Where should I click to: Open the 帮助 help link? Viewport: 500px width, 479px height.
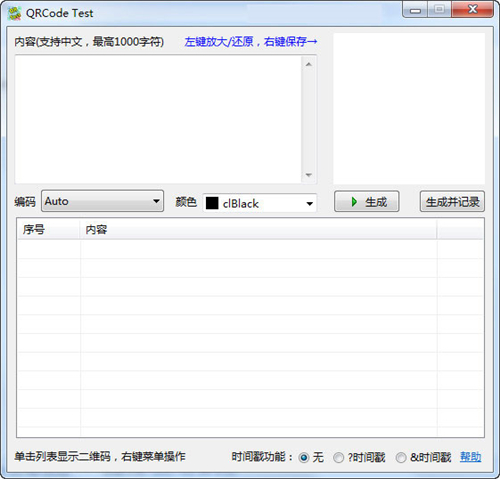click(x=470, y=457)
